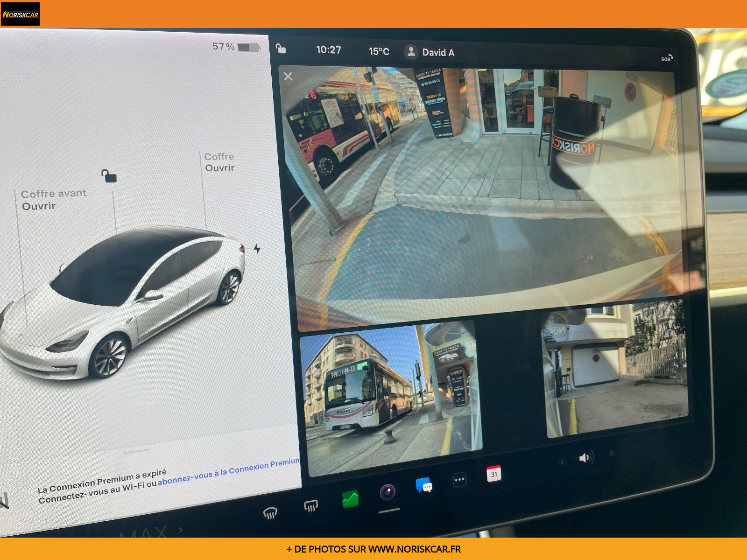This screenshot has width=747, height=560.
Task: Tap the La Connexion Premium a expiré notice
Action: click(x=102, y=482)
